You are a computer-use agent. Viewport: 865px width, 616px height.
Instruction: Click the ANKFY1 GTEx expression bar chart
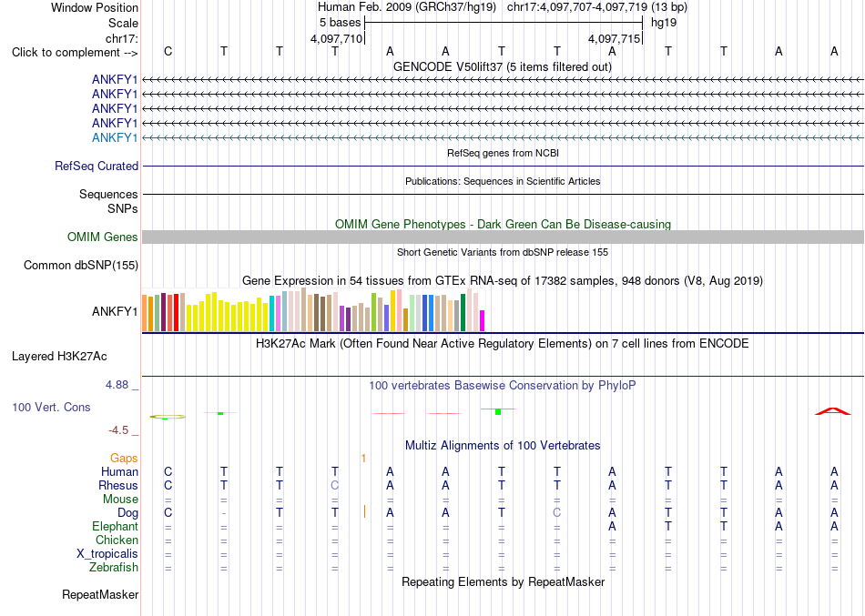(313, 309)
